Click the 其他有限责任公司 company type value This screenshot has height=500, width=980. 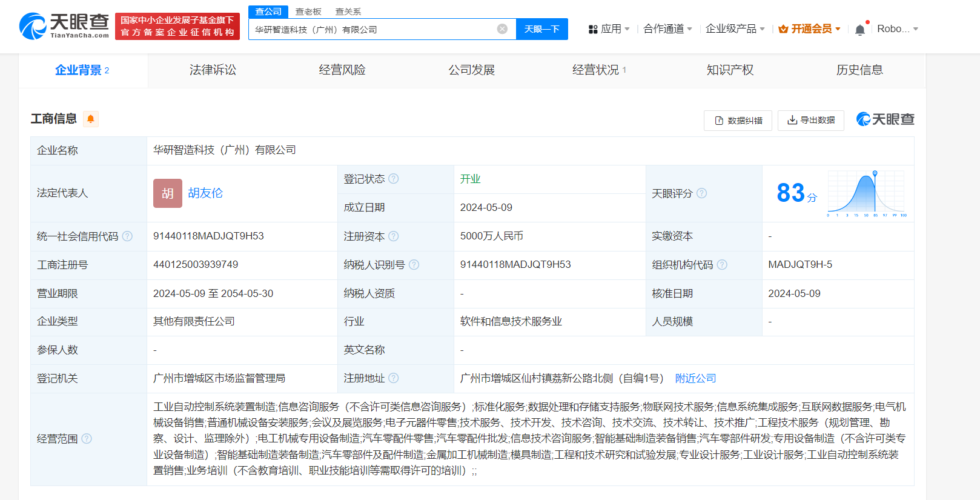click(x=194, y=322)
